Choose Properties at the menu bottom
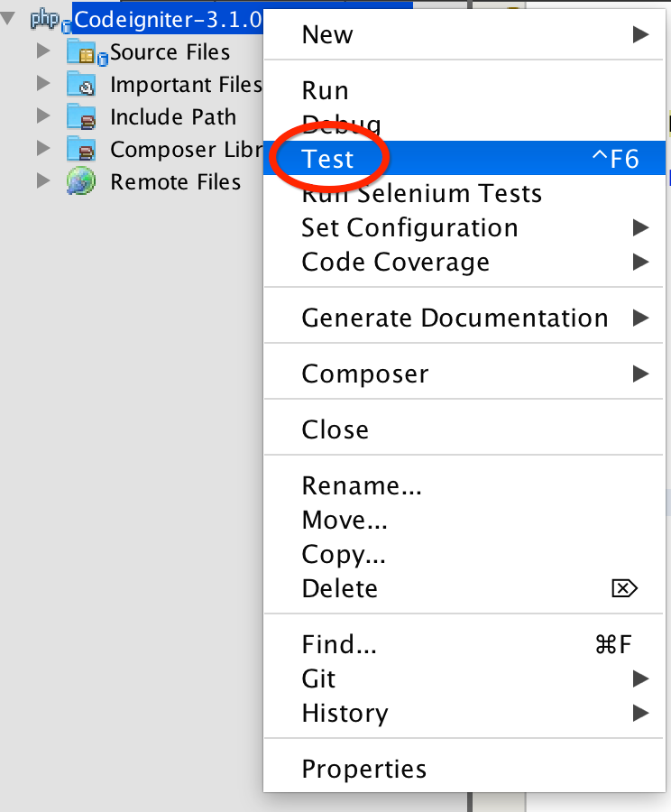 tap(464, 769)
